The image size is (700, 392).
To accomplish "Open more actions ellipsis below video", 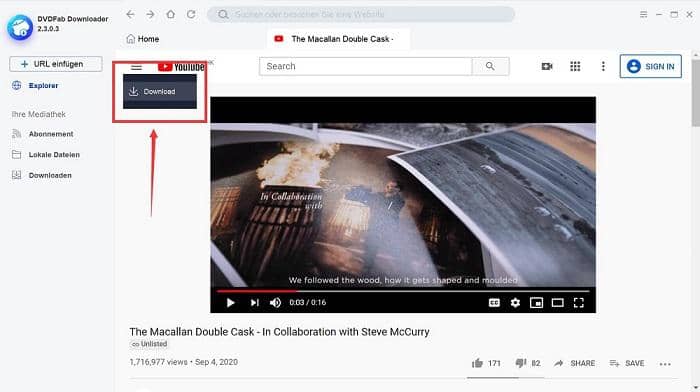I will coord(665,364).
